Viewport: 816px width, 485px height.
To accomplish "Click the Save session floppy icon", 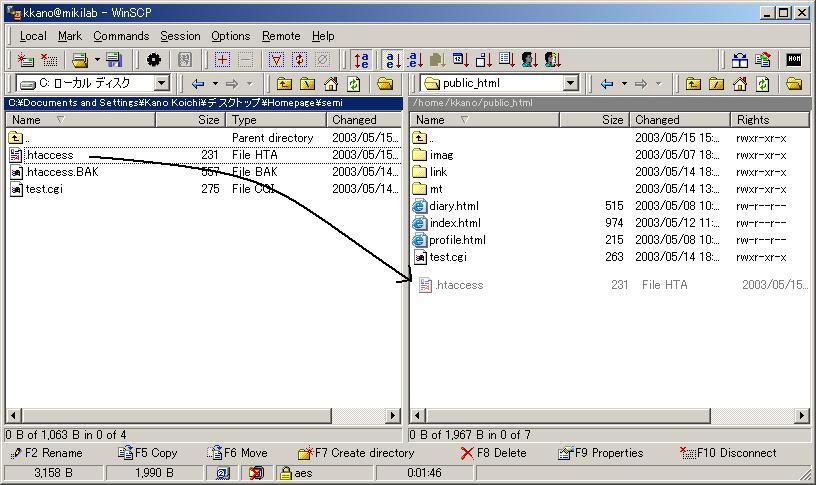I will [114, 60].
